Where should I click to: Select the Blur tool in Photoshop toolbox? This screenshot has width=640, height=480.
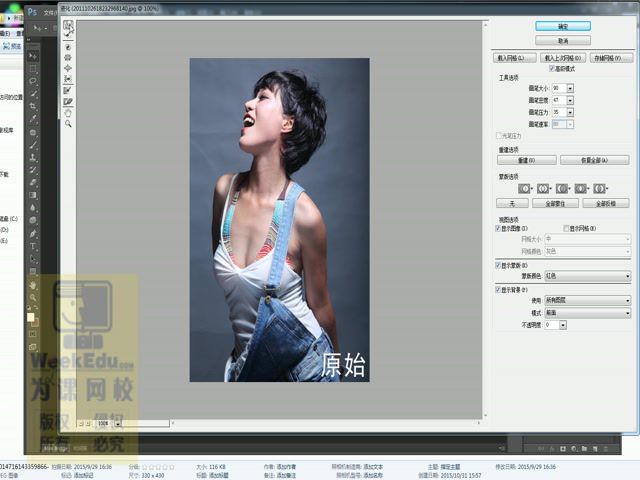tap(33, 208)
